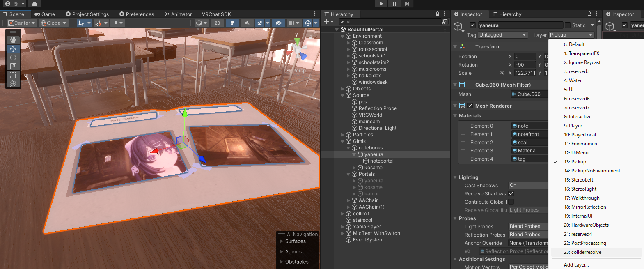
Task: Click the Pause button
Action: coord(394,4)
